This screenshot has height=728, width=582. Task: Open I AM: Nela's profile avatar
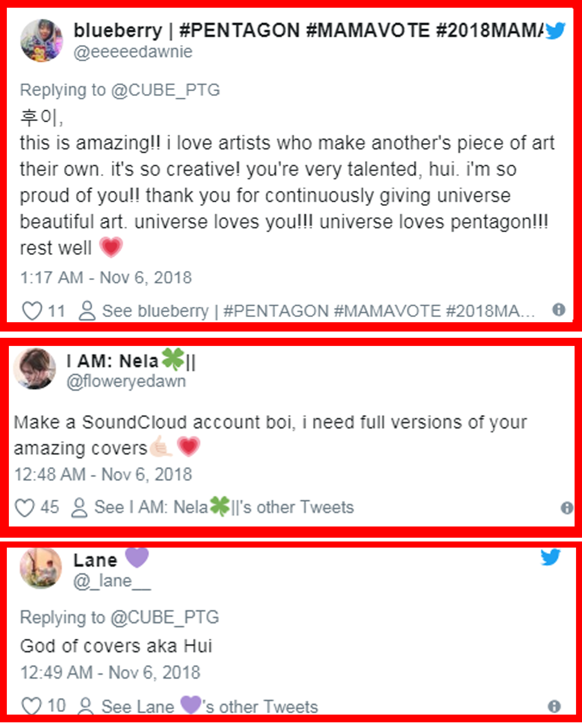(34, 368)
